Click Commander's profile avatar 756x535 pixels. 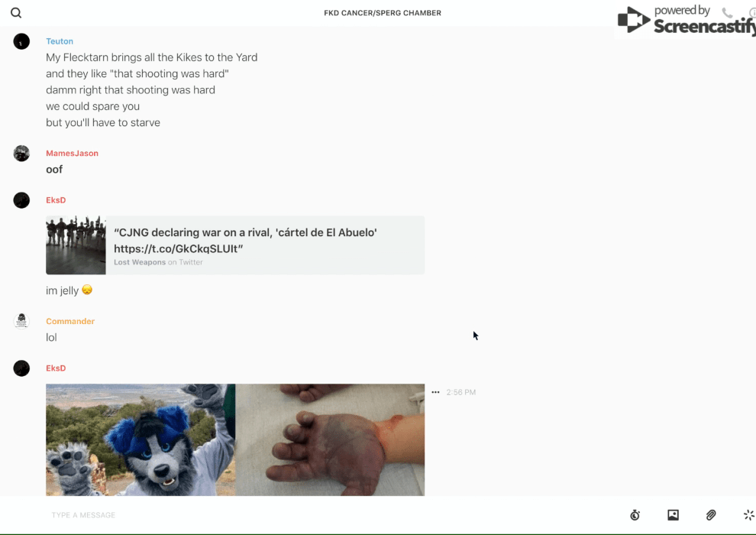click(x=21, y=321)
